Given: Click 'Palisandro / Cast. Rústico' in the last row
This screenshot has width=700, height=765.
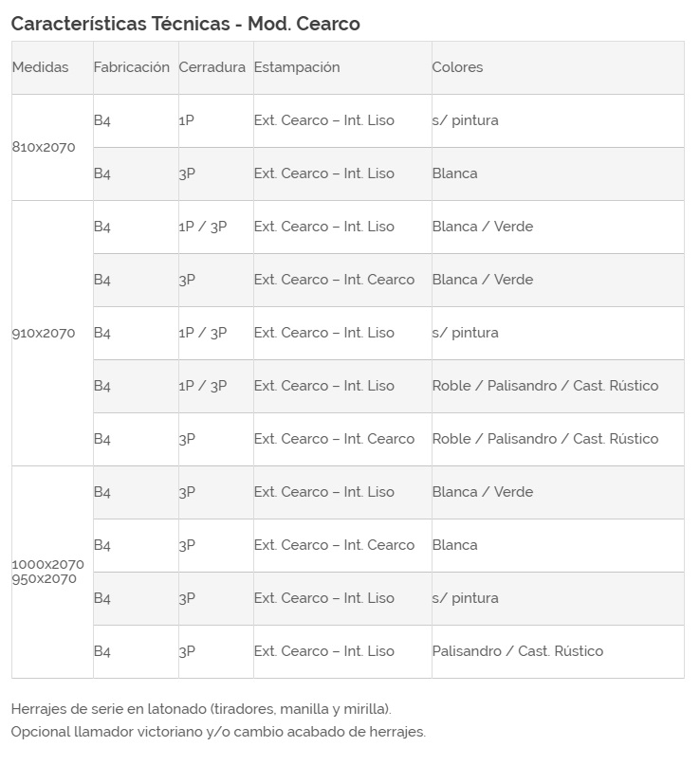Looking at the screenshot, I should pyautogui.click(x=517, y=651).
